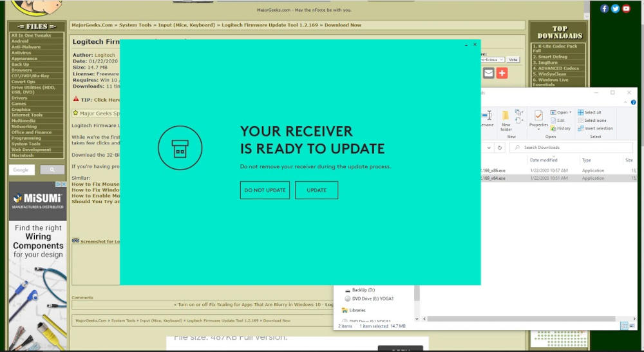Click History in the Explorer ribbon
The width and height of the screenshot is (644, 352).
pyautogui.click(x=560, y=128)
